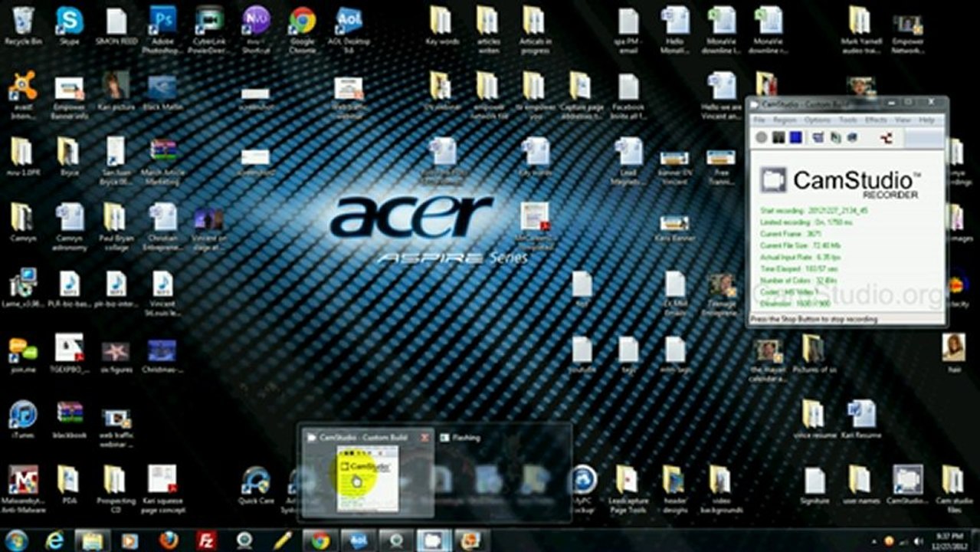Open the Region menu in CamStudio
980x552 pixels.
click(x=785, y=120)
